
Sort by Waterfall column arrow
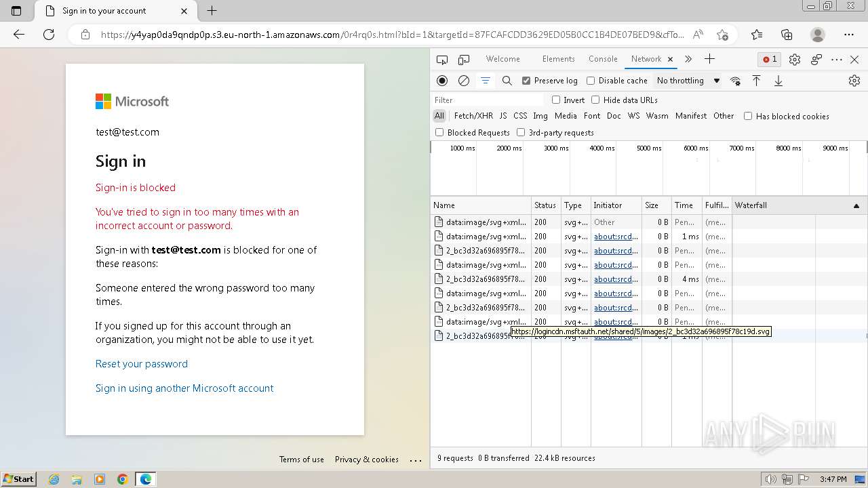[x=856, y=205]
